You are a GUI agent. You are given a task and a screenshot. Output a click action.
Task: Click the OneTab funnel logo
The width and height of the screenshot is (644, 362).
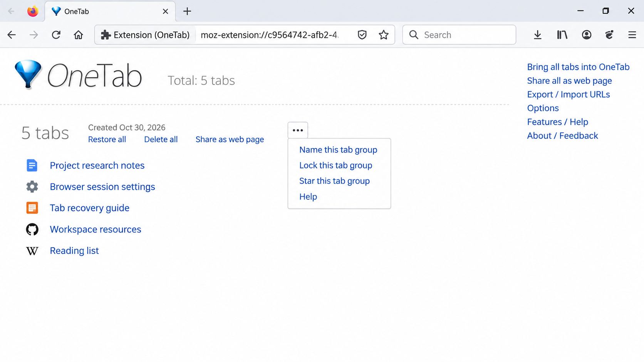coord(28,75)
